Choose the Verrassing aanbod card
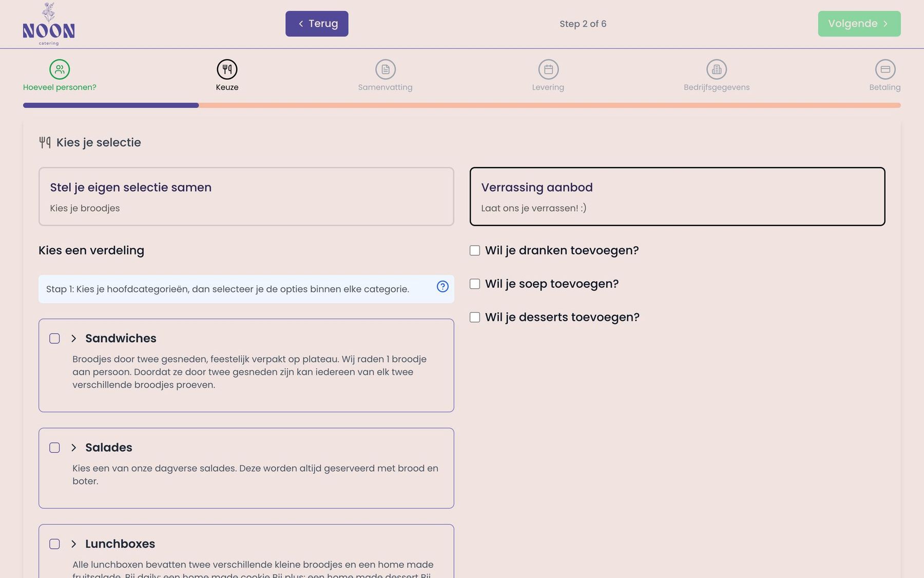Screen dimensions: 924x578 [678, 196]
